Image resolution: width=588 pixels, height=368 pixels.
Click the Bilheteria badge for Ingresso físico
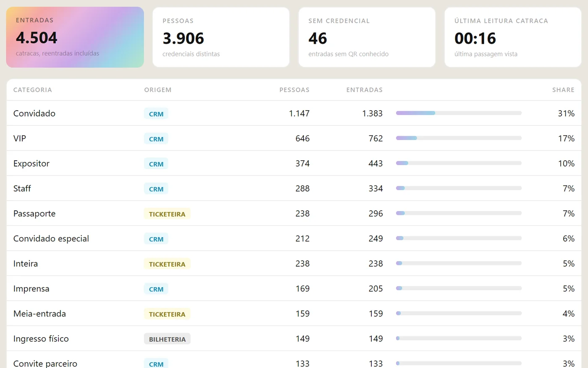pos(167,339)
